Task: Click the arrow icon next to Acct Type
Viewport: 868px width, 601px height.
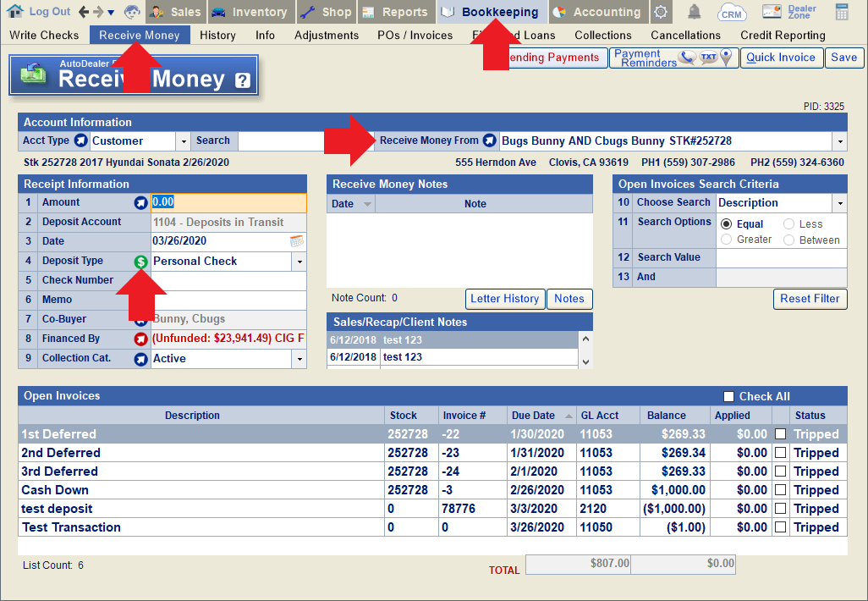Action: tap(81, 141)
